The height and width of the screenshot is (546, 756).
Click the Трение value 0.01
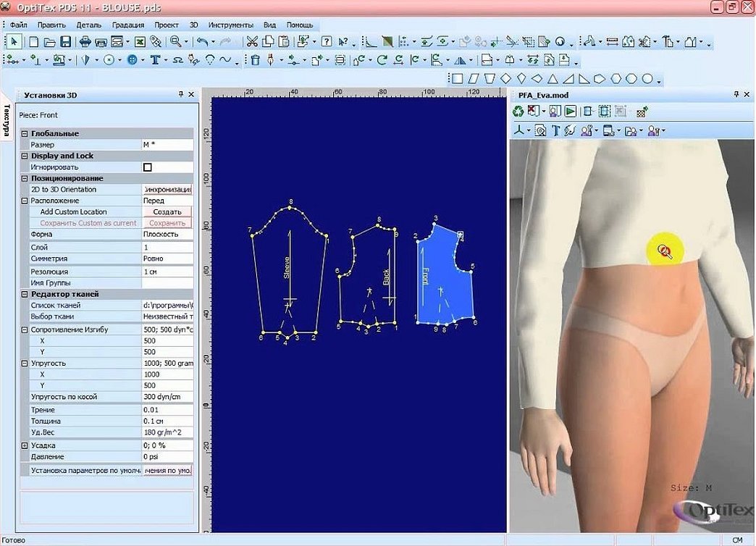pyautogui.click(x=167, y=410)
